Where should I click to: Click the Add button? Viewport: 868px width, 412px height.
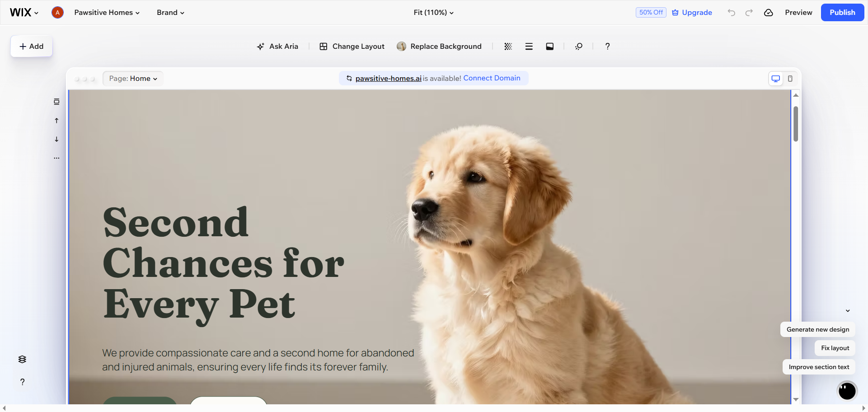point(32,46)
